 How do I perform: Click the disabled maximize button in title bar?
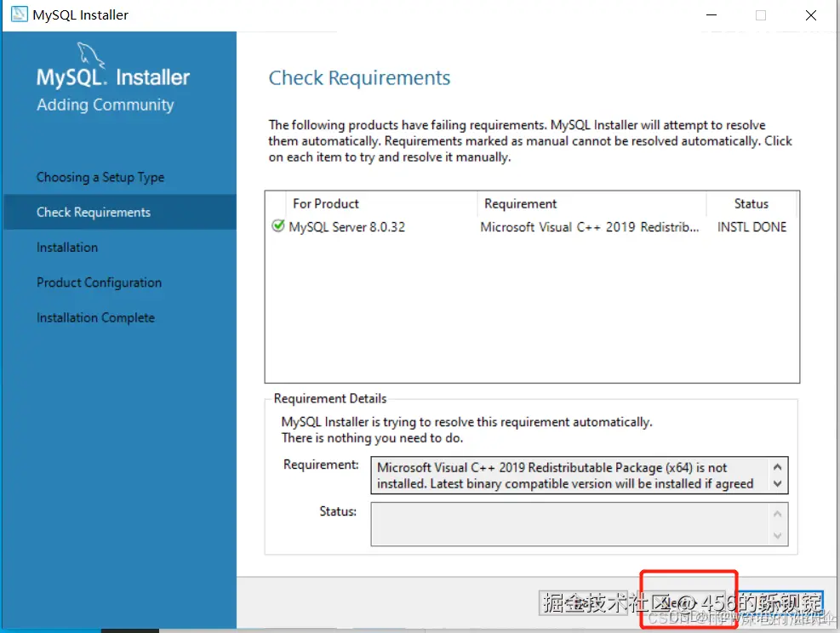click(x=760, y=15)
